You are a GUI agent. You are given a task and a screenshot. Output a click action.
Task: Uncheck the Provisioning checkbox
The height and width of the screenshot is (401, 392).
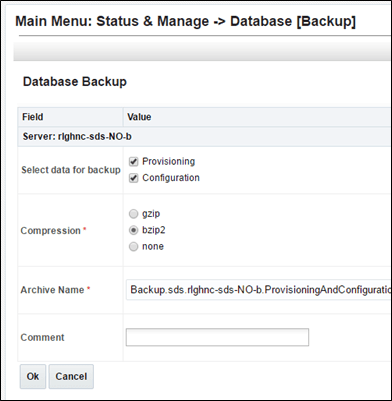133,162
